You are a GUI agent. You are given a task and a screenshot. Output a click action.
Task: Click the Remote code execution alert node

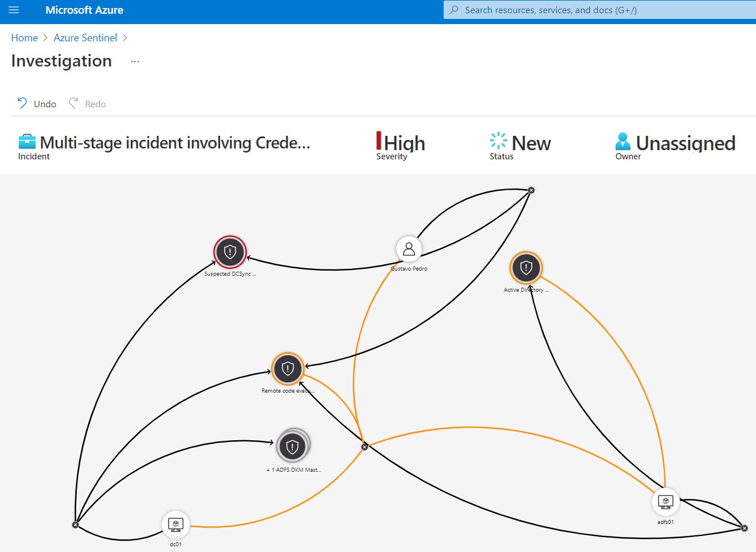click(288, 369)
